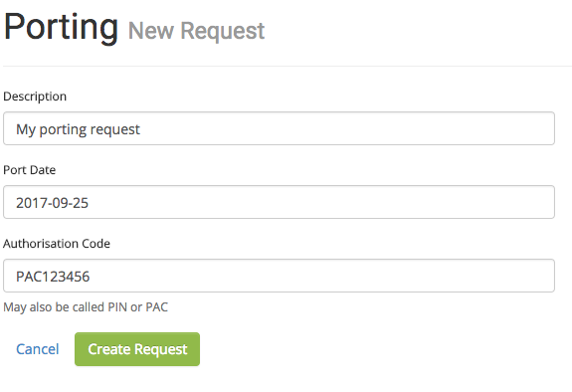572x392 pixels.
Task: Focus the Authorisation Code input field
Action: (x=280, y=276)
